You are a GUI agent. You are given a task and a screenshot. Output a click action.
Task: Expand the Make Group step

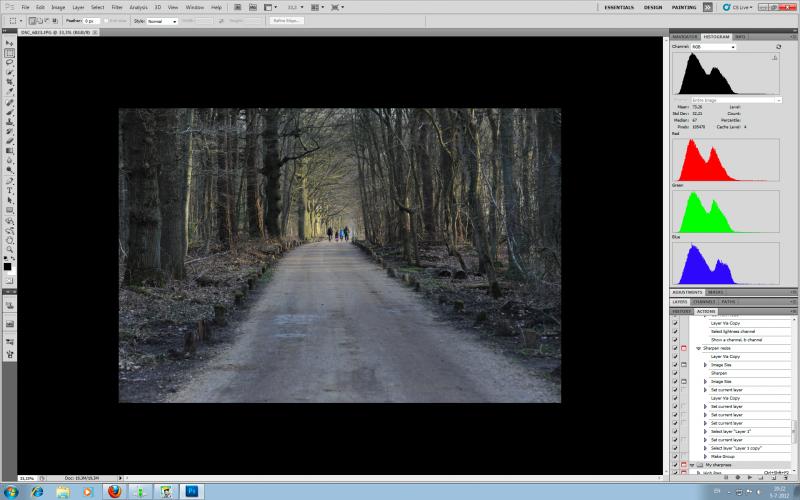(x=706, y=457)
